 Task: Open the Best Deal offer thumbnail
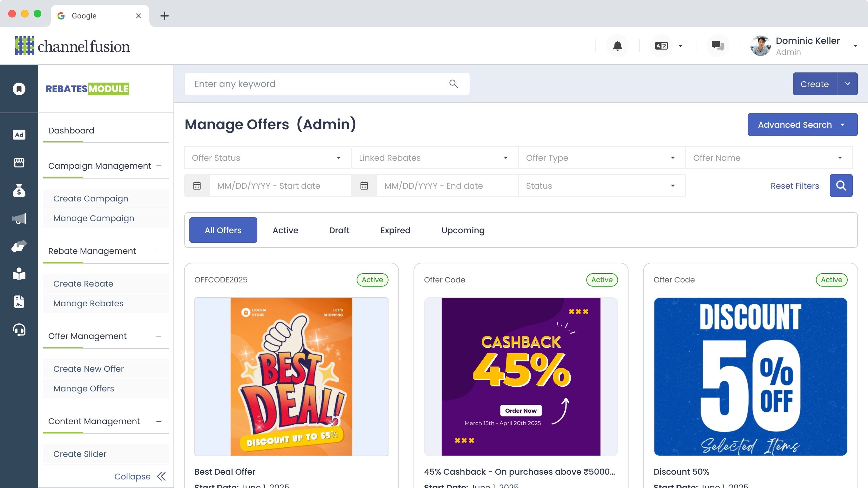click(x=291, y=376)
